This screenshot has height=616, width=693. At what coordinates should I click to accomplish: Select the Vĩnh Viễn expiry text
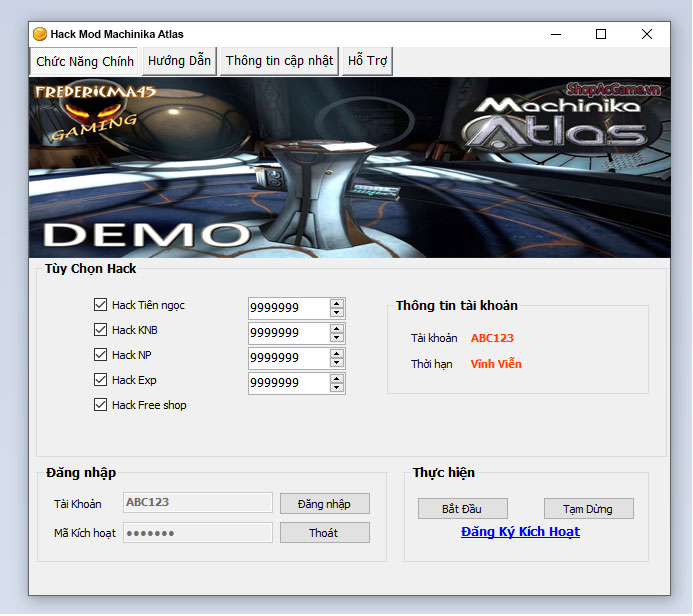tap(496, 364)
